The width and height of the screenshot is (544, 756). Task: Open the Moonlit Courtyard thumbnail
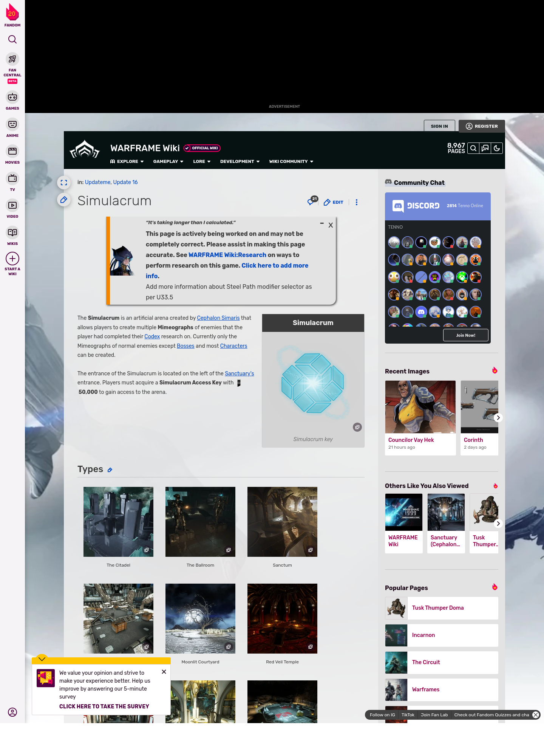pyautogui.click(x=200, y=618)
